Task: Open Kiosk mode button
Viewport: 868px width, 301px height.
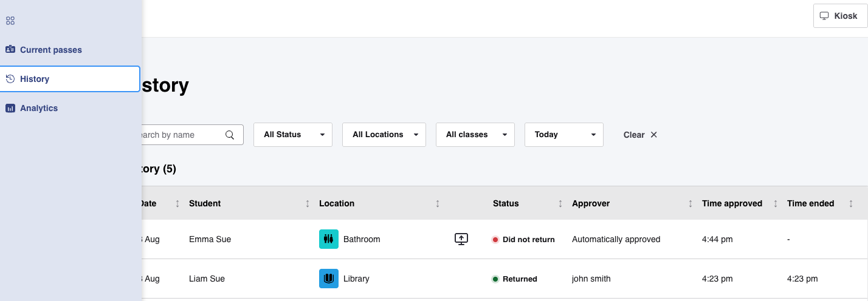Action: point(840,16)
